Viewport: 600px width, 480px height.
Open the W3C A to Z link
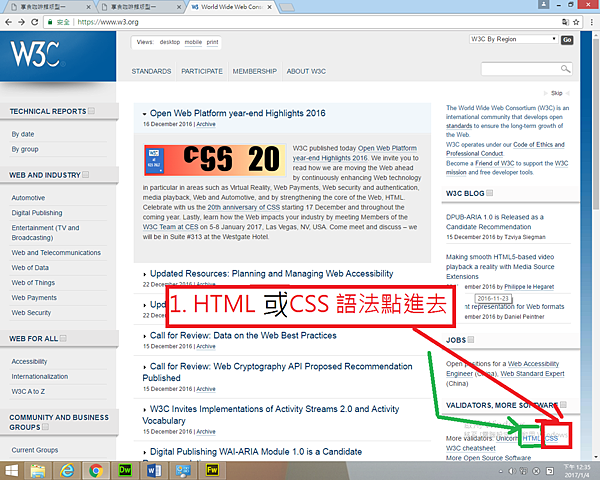tap(28, 391)
